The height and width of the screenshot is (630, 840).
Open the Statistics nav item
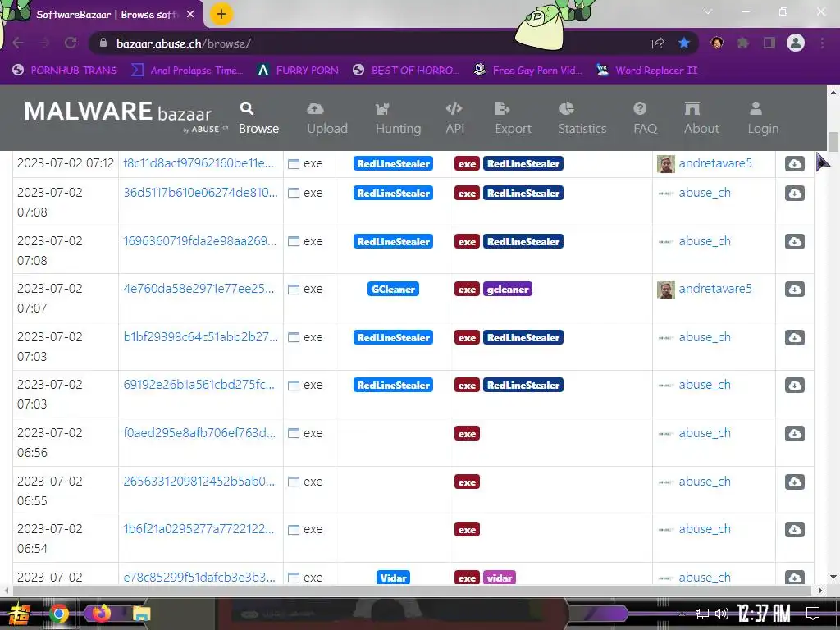click(582, 118)
